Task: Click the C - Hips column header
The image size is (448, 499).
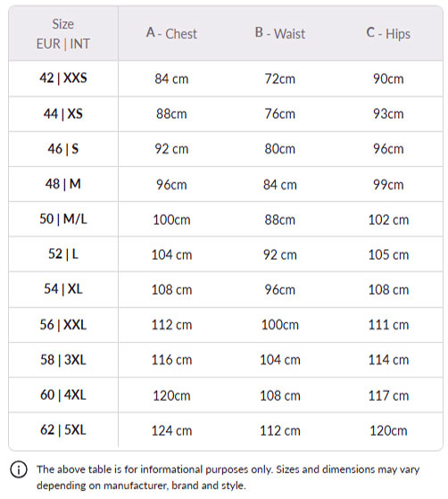Action: (388, 33)
